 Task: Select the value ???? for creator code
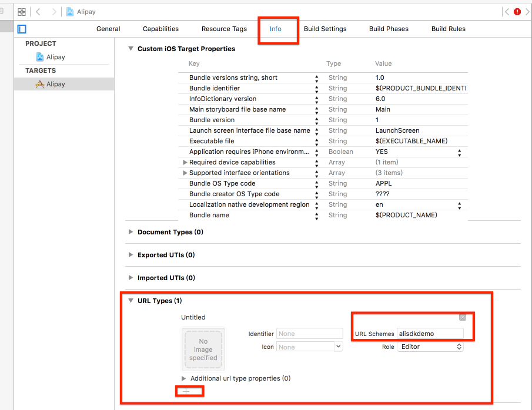pos(382,194)
